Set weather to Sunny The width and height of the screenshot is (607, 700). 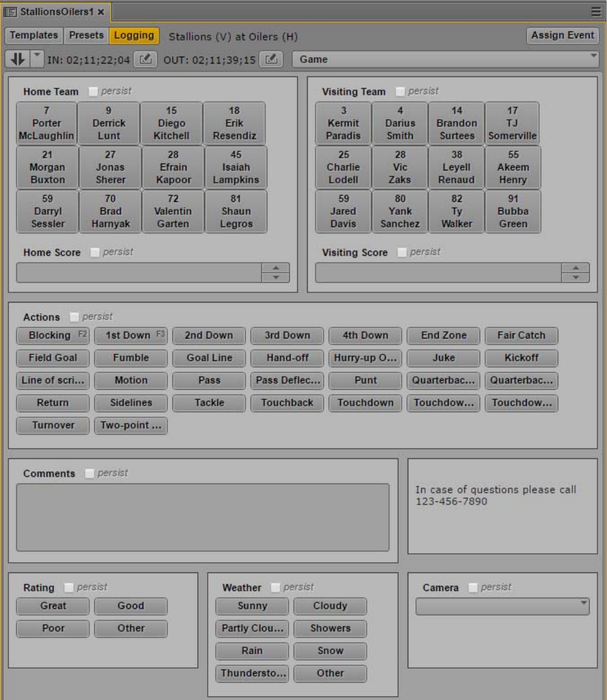(x=252, y=606)
